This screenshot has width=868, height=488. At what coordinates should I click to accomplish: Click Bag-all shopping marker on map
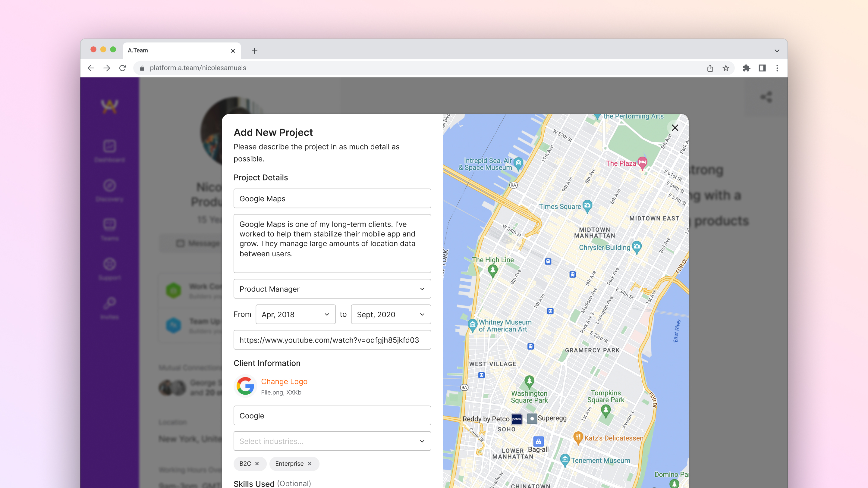pyautogui.click(x=539, y=441)
